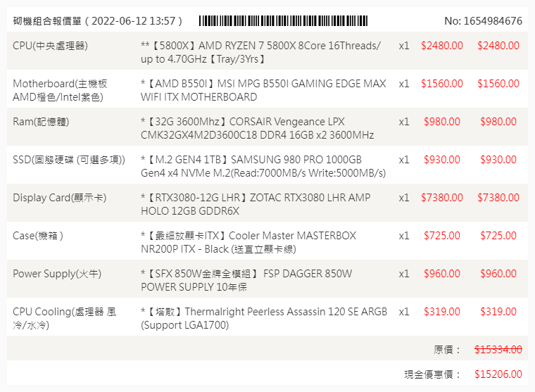
Task: Select quote number No: 1654984676
Action: [483, 21]
